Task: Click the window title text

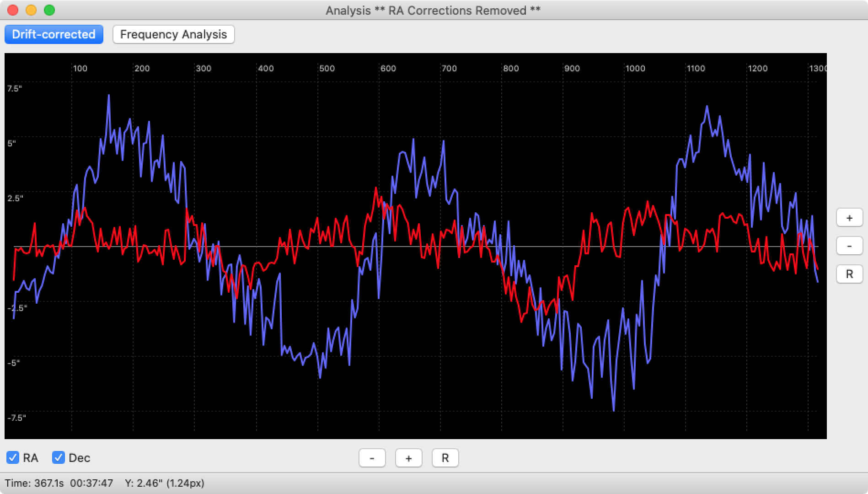Action: (433, 11)
